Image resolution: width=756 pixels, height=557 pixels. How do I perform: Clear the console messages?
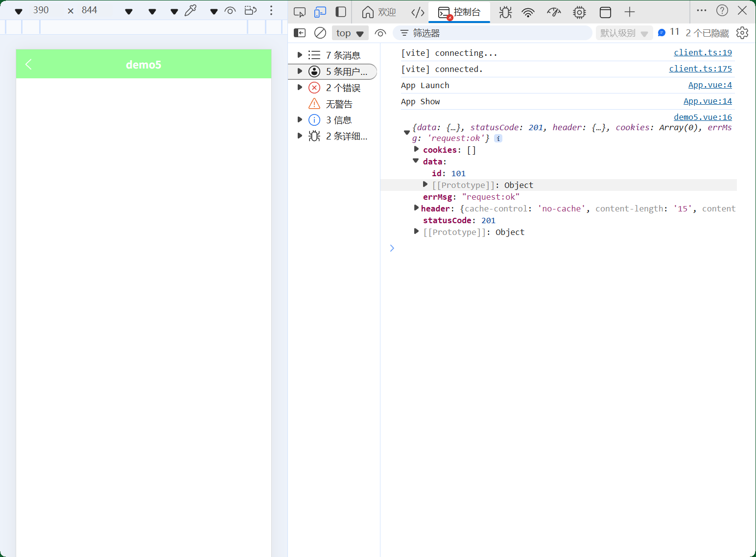coord(320,33)
